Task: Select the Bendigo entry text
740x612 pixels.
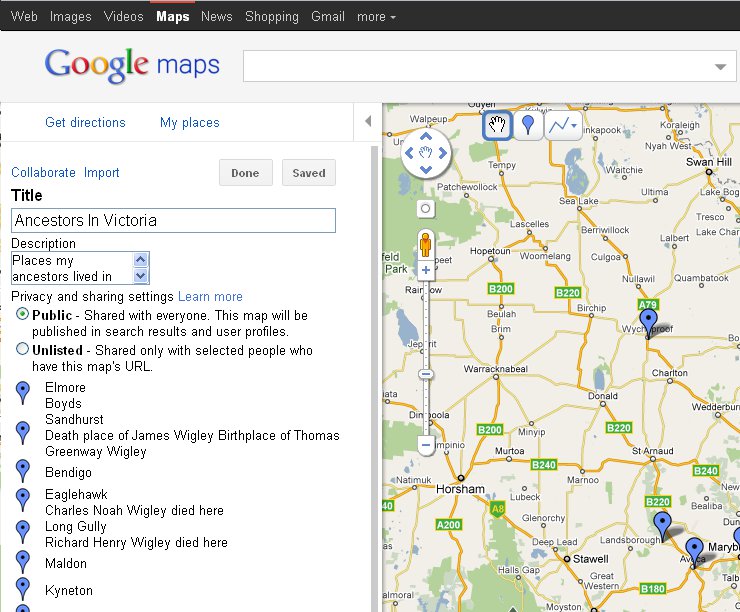Action: pos(68,472)
